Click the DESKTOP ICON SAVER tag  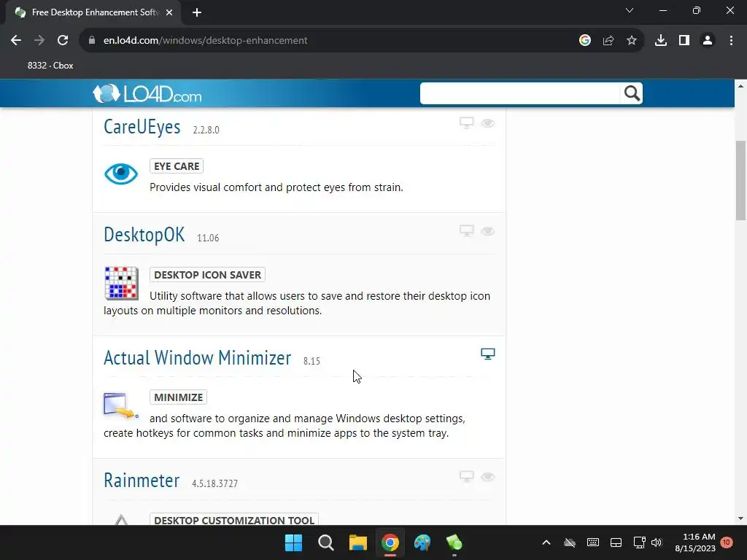[207, 275]
